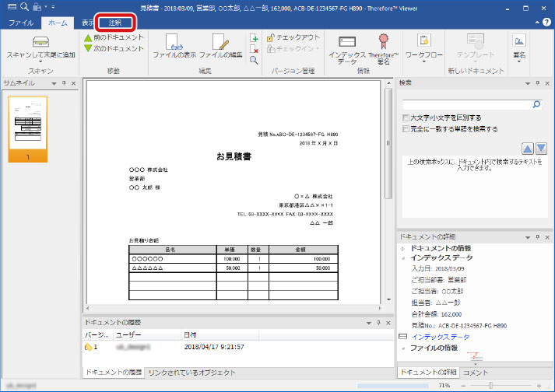
Task: Click the Therefore 署名 ribbon icon
Action: click(383, 41)
